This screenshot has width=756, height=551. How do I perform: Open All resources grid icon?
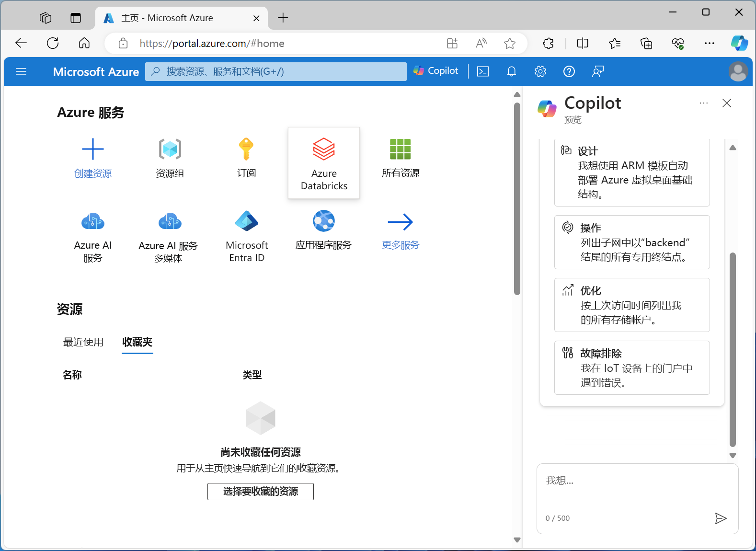pyautogui.click(x=401, y=149)
